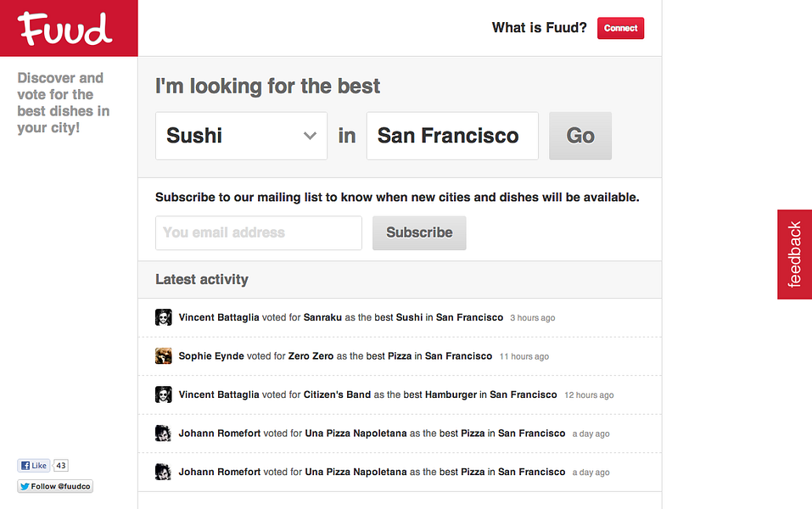Click the Hamburger dish link
Screen dimensions: 812x509
[x=451, y=394]
